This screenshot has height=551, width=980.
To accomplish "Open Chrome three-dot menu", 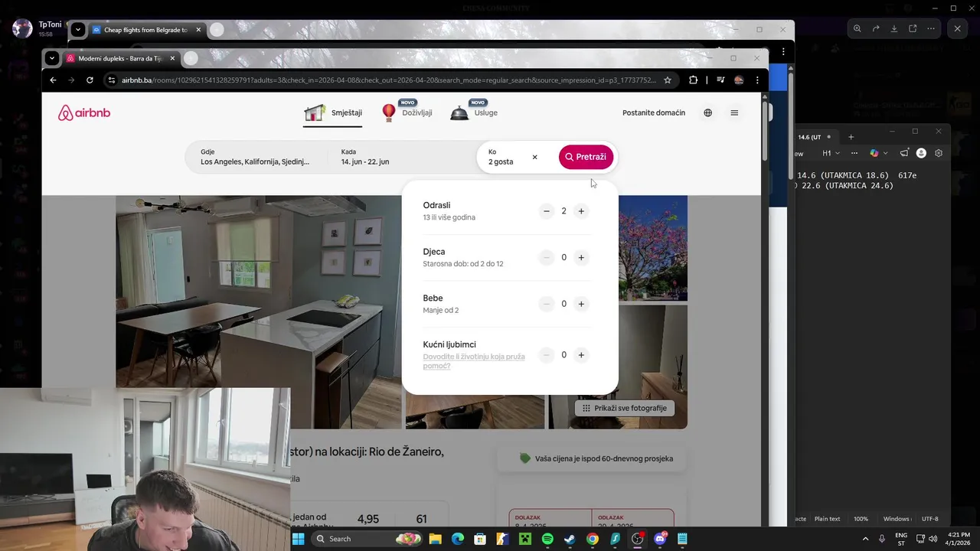I will (x=757, y=80).
